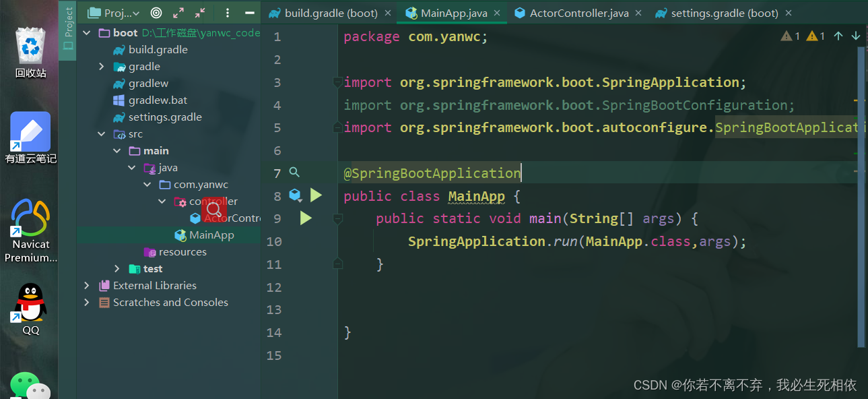Viewport: 868px width, 399px height.
Task: Collapse all nodes using the collapse-all icon
Action: [197, 12]
